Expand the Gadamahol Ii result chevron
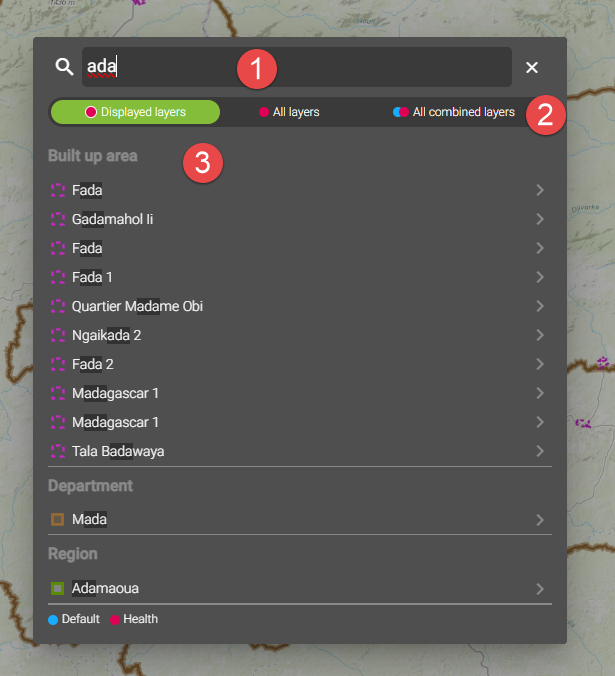Viewport: 615px width, 676px height. coord(540,219)
